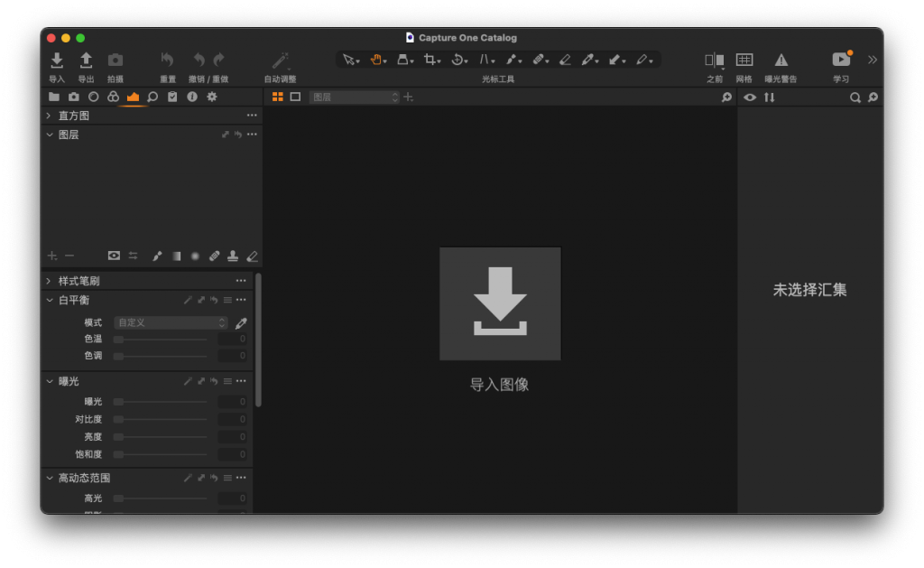Click the 对比度 contrast slider
This screenshot has width=924, height=568.
point(161,419)
